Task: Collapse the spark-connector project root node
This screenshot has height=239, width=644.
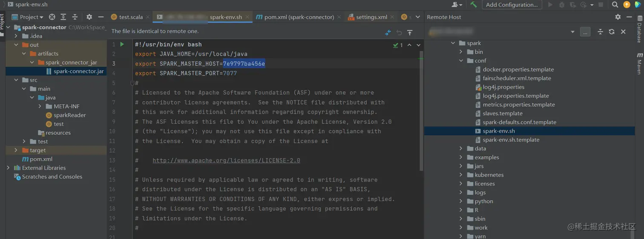Action: pos(9,27)
